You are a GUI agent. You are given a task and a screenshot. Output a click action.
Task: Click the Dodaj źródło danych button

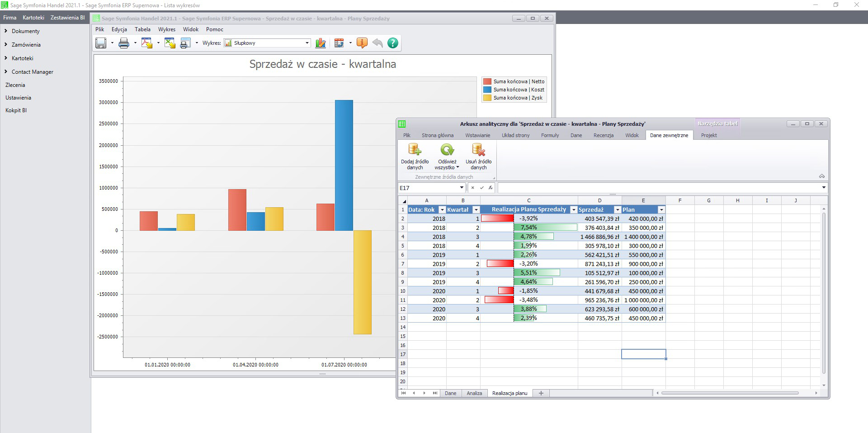[x=415, y=156]
